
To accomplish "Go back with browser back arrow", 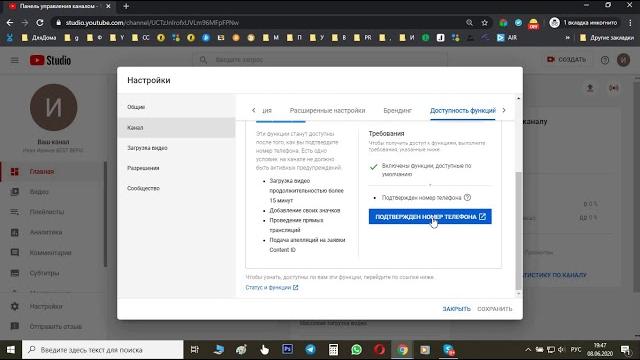I will [x=10, y=23].
